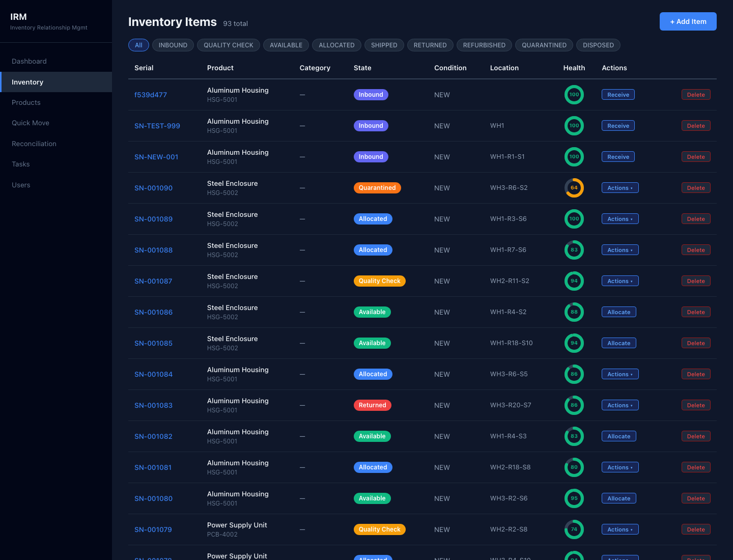Click Allocate for SN-001085
Screen dimensions: 733x560
pyautogui.click(x=618, y=343)
